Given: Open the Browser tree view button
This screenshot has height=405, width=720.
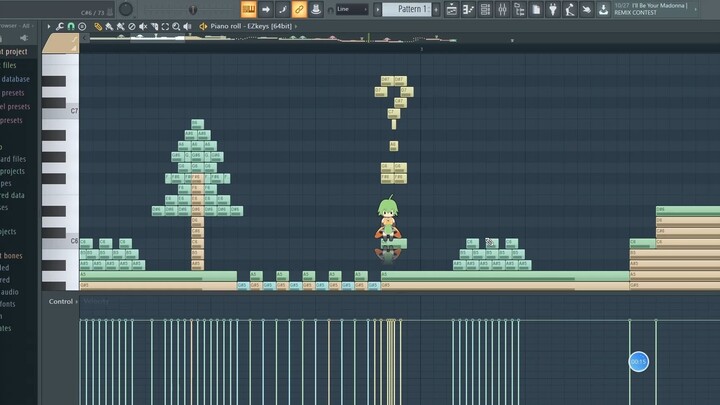Looking at the screenshot, I should tap(519, 9).
